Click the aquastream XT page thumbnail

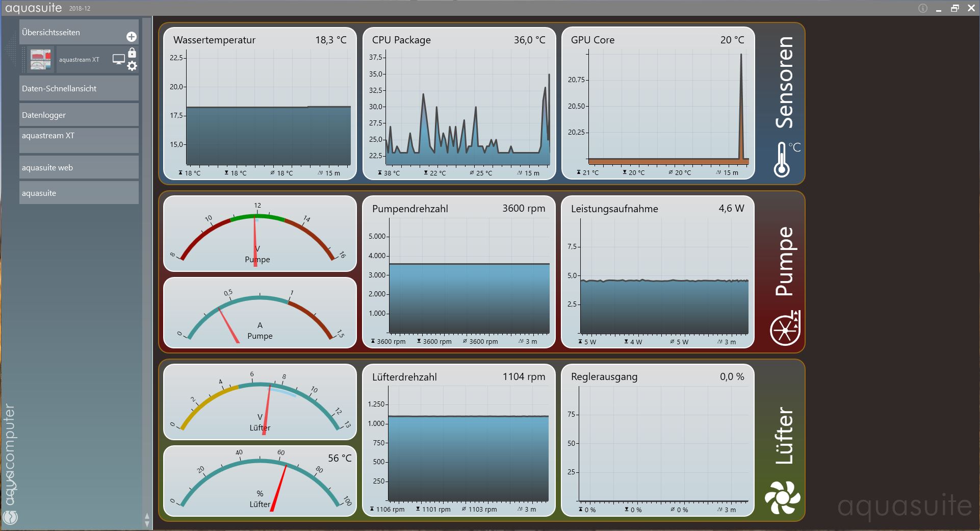(41, 59)
